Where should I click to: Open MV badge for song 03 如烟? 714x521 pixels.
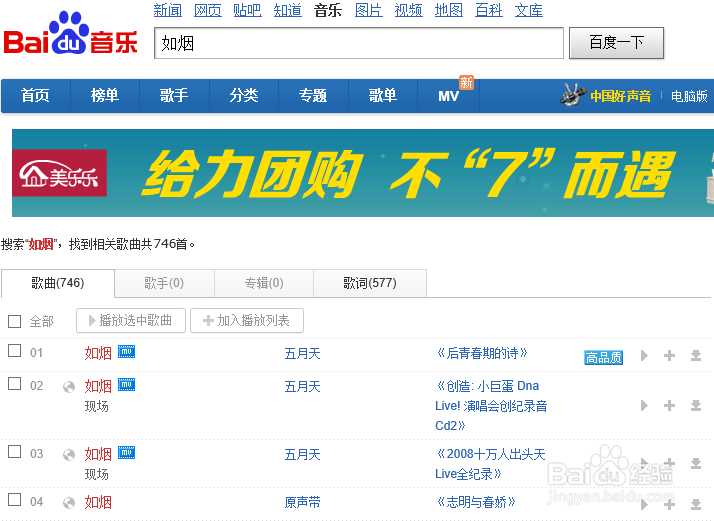(x=126, y=453)
